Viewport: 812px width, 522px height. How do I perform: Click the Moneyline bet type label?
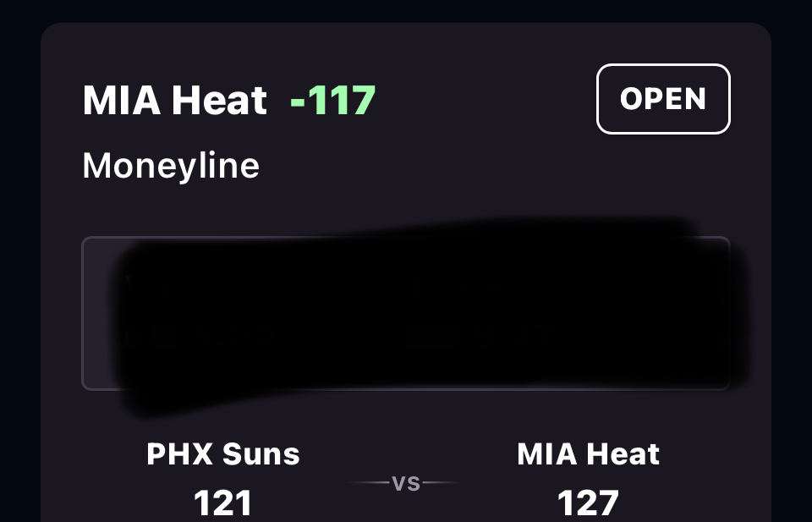click(171, 166)
